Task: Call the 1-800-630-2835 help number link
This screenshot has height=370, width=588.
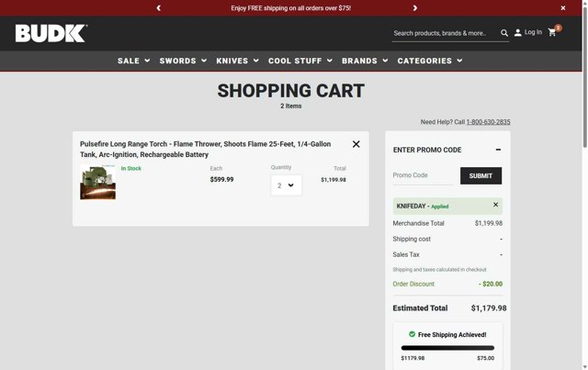Action: (488, 122)
